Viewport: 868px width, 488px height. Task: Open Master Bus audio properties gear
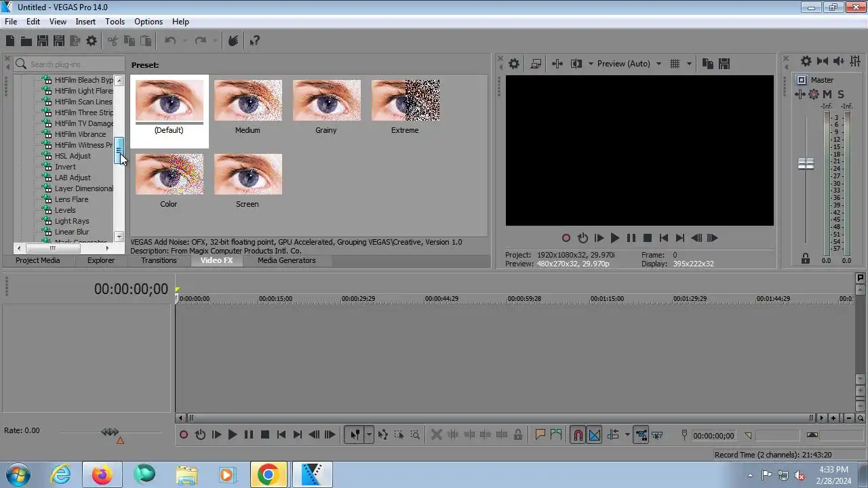[806, 61]
